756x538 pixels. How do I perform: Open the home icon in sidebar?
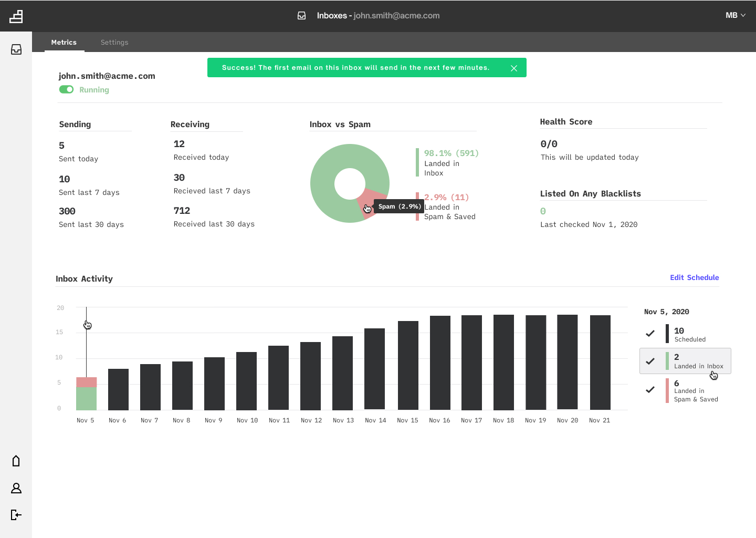point(16,461)
